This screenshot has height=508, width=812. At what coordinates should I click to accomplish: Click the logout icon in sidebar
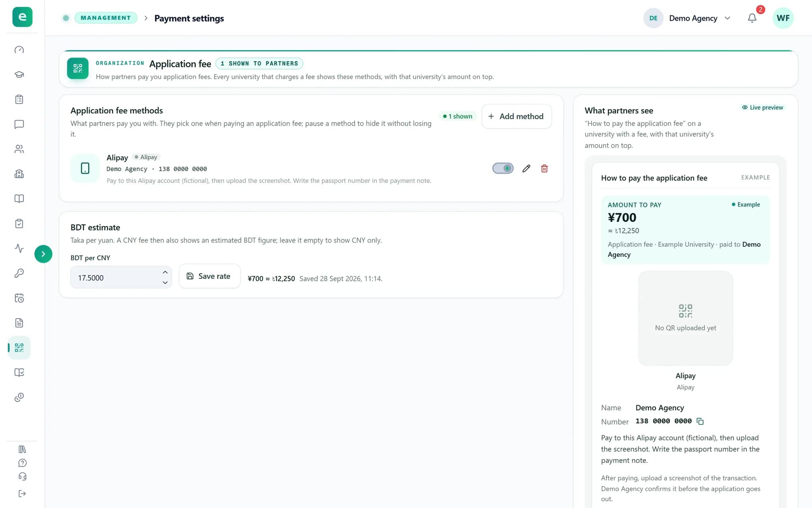[22, 493]
